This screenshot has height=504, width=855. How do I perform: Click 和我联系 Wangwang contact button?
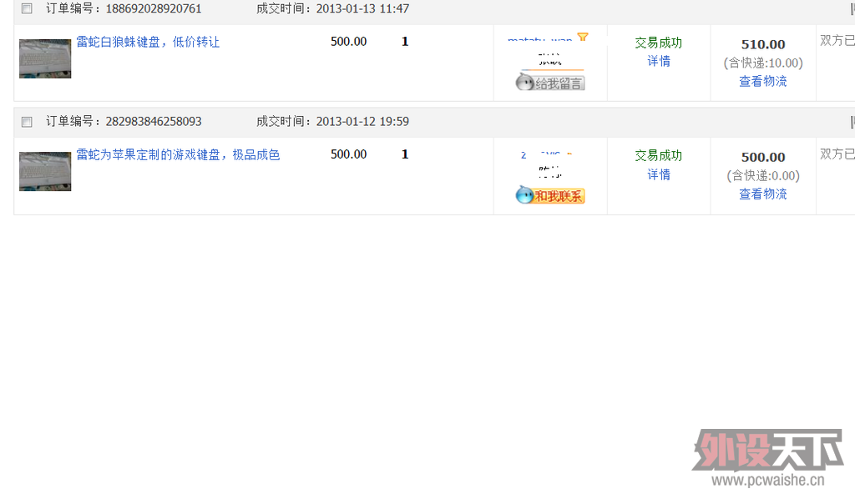[x=550, y=195]
